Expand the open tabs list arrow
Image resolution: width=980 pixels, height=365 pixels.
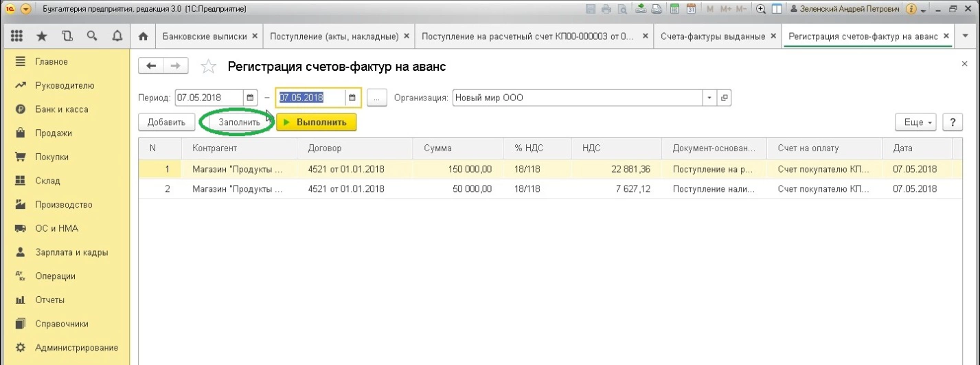[965, 36]
